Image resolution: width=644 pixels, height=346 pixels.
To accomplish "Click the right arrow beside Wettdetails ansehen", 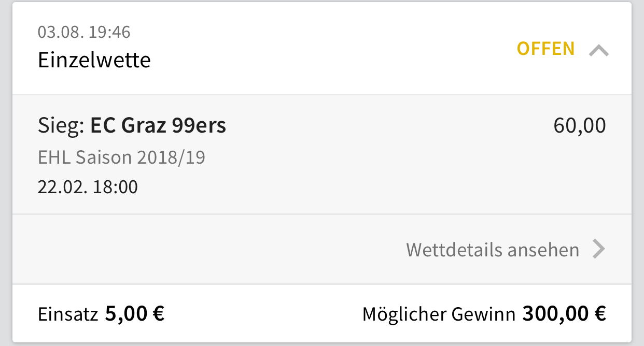I will click(x=599, y=249).
